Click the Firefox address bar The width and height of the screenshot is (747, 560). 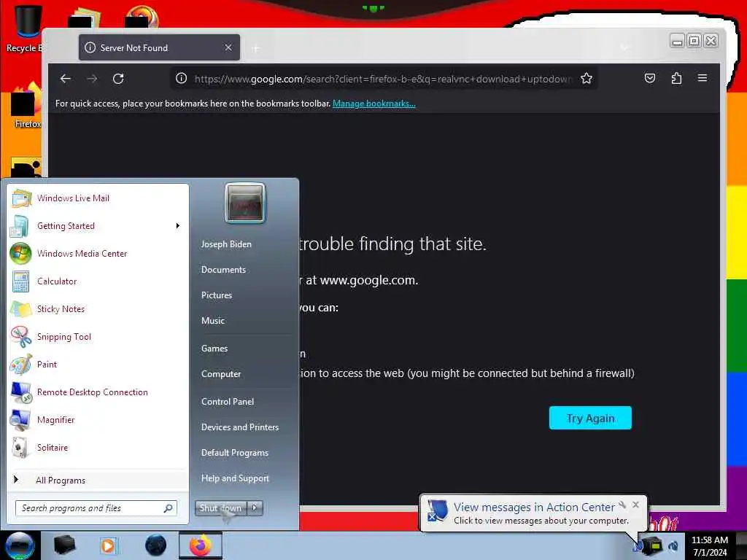(x=382, y=79)
